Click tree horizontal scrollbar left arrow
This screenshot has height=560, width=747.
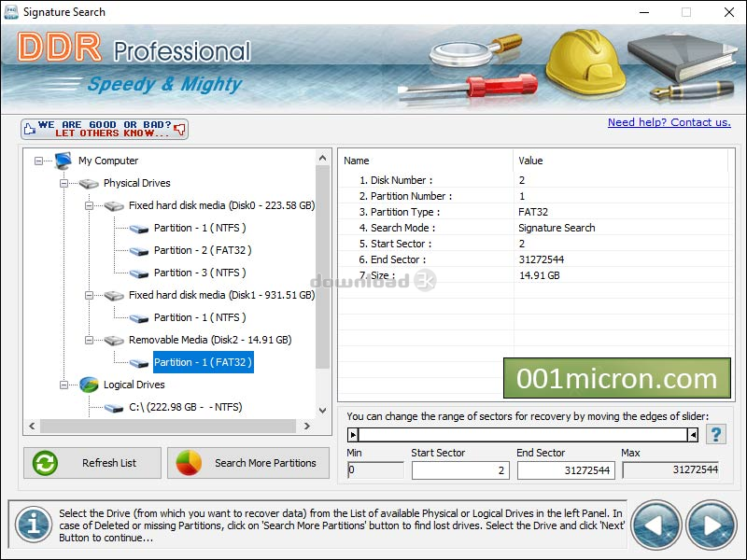[32, 427]
